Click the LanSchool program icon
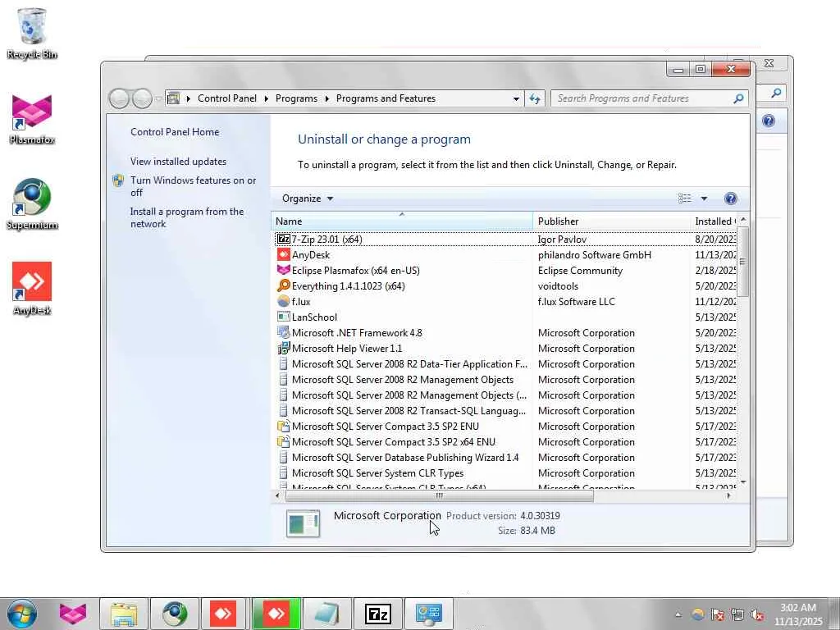This screenshot has height=630, width=840. point(283,317)
